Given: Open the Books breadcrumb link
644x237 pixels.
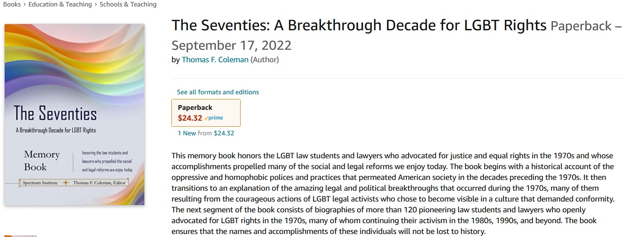Looking at the screenshot, I should click(12, 4).
